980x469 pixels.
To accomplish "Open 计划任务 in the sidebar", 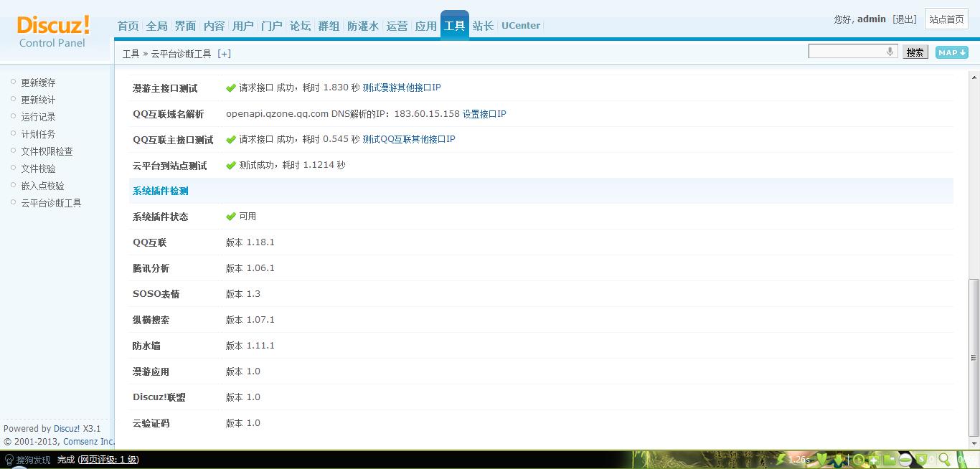I will [38, 134].
